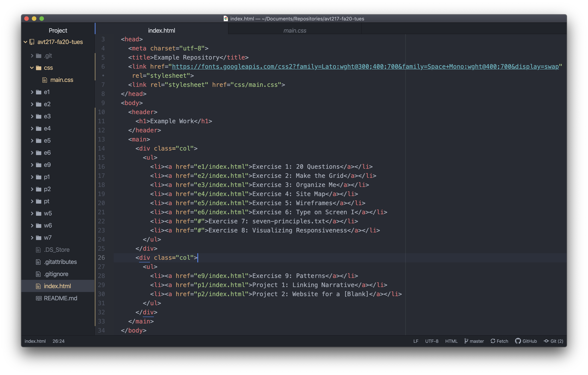
Task: Click the index.html status bar file name
Action: click(x=35, y=341)
